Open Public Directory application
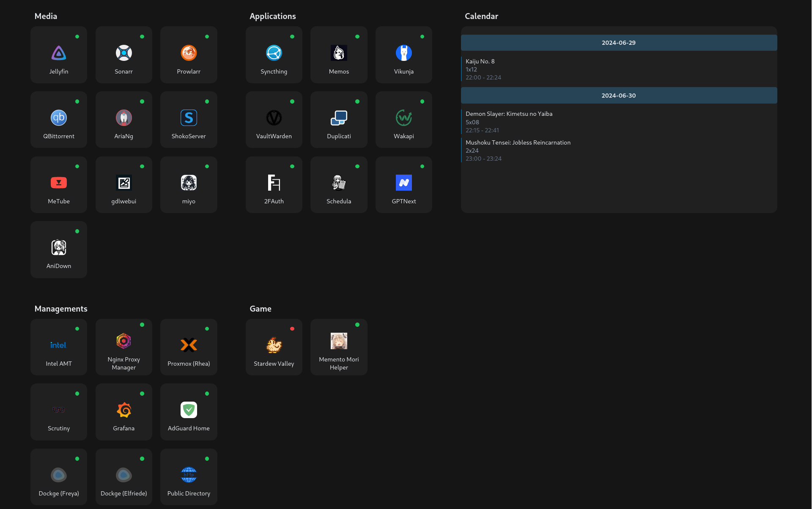The image size is (812, 509). click(188, 476)
